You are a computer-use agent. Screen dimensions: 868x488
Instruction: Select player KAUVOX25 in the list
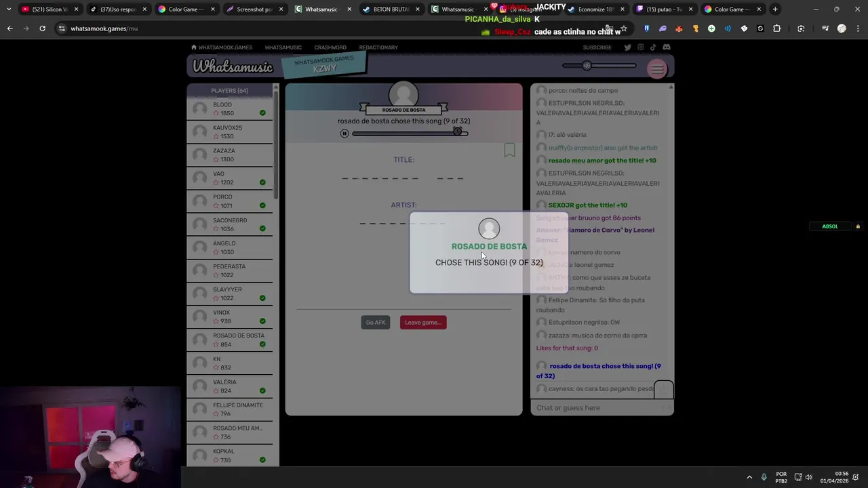(230, 131)
